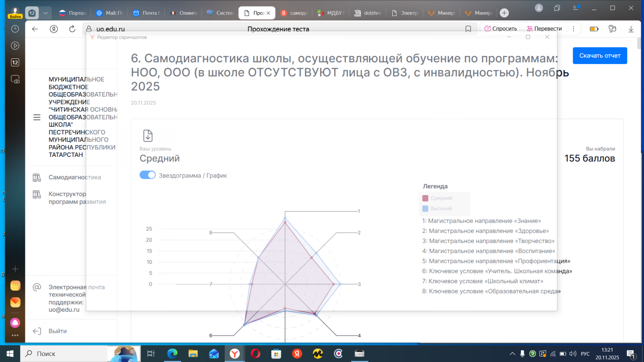644x362 pixels.
Task: Download report using the file arrow icon
Action: pos(148,136)
